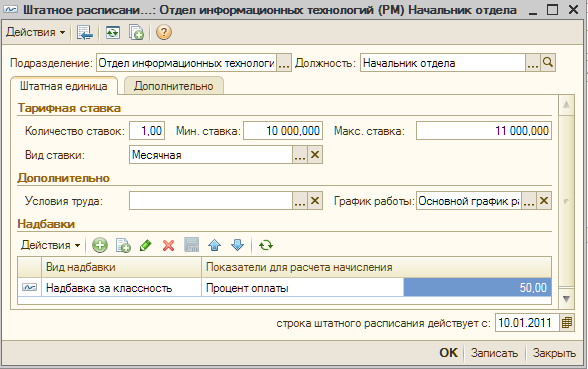Click the Вид ставки field Месячная
The image size is (588, 369).
click(211, 155)
